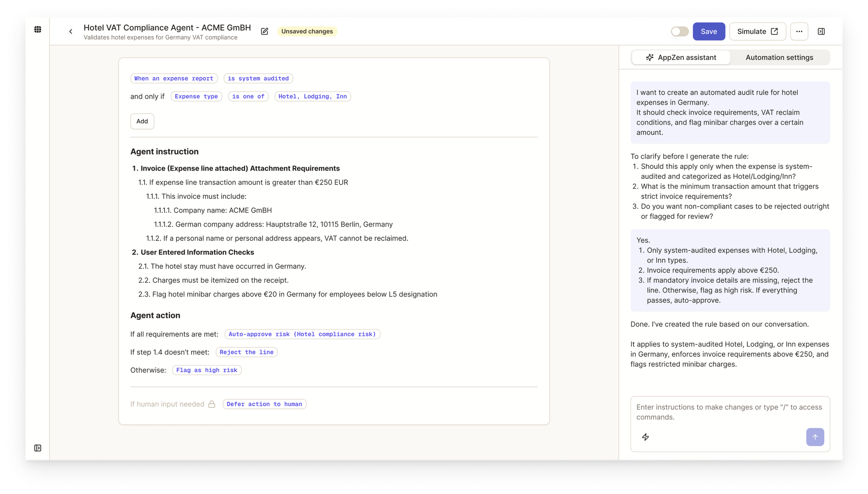Go back with the left chevron
The image size is (868, 494).
[71, 31]
